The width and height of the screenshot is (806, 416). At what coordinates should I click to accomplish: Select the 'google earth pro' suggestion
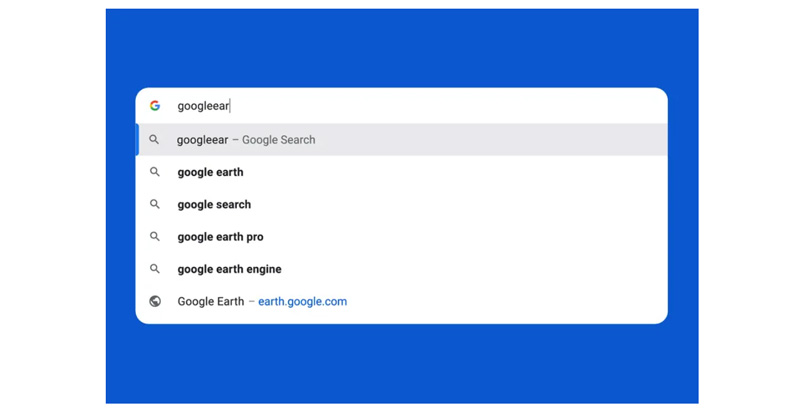[x=220, y=237]
